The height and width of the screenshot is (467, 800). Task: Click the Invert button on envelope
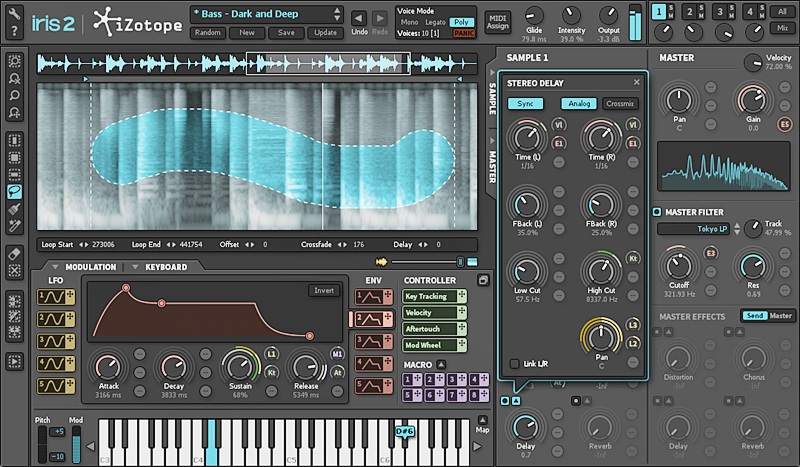[x=324, y=290]
